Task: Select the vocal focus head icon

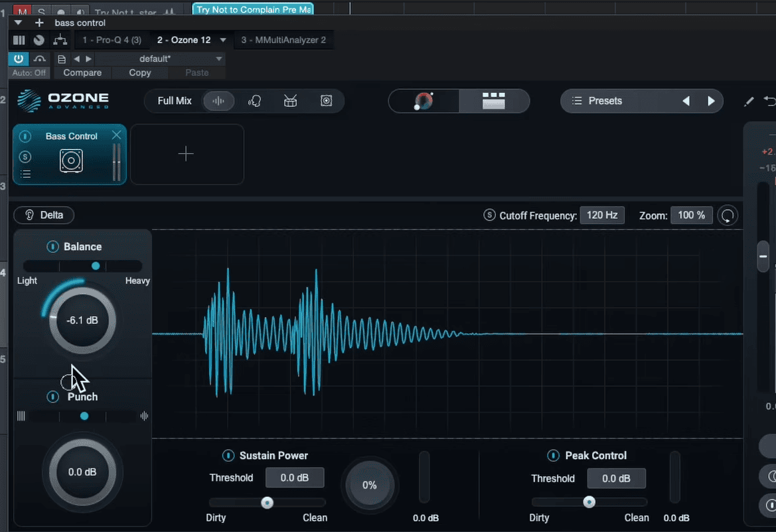Action: tap(254, 101)
